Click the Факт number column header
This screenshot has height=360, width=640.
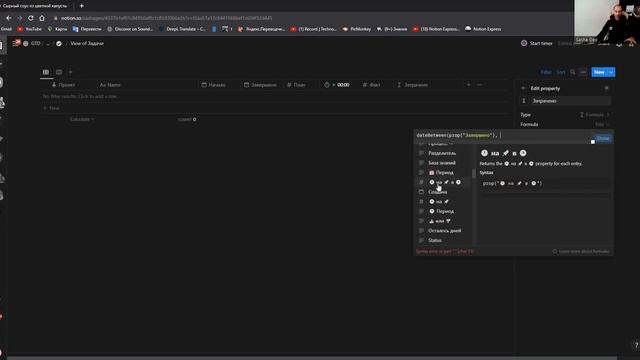click(x=371, y=85)
